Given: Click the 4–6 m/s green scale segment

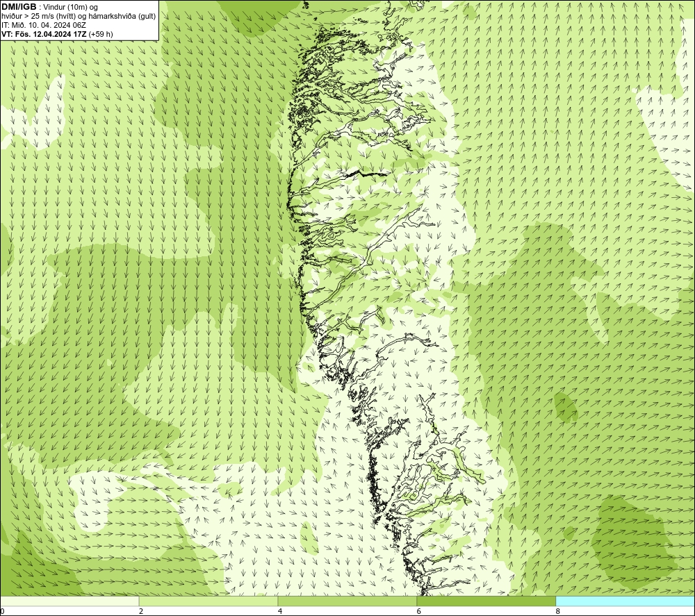Looking at the screenshot, I should pos(347,601).
